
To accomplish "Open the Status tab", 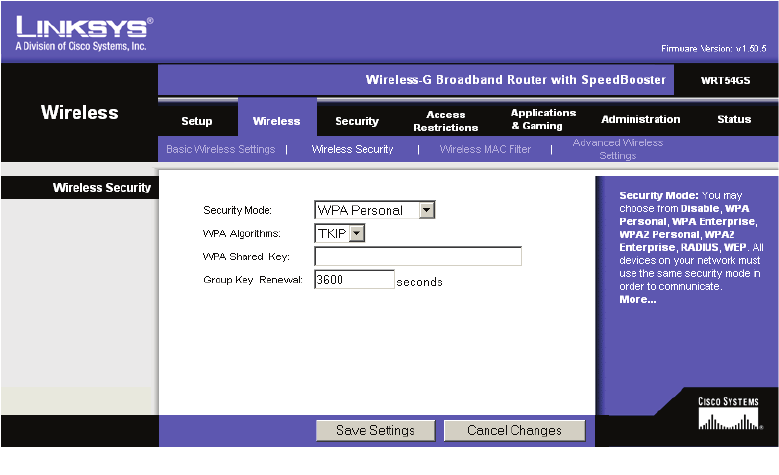I will tap(734, 119).
